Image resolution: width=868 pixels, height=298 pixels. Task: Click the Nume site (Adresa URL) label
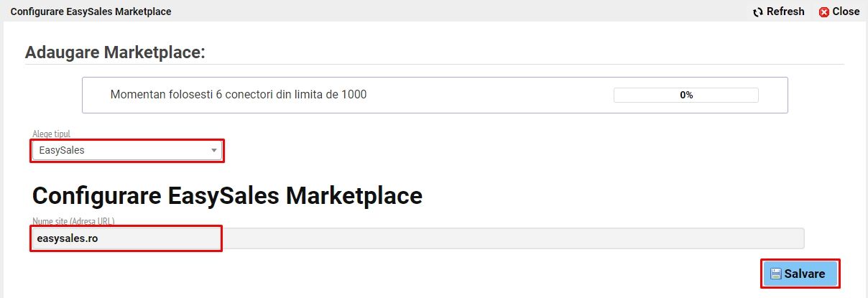click(73, 221)
